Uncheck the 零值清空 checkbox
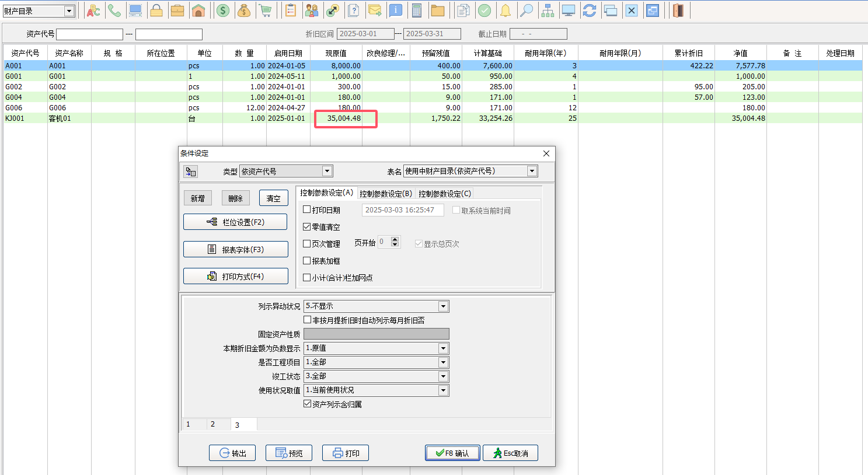This screenshot has height=475, width=868. (307, 226)
